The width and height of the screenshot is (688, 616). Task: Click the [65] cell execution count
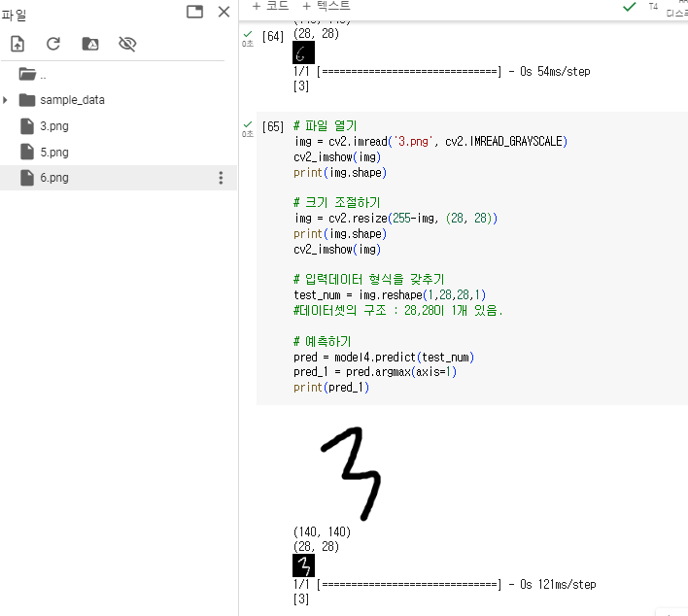273,127
